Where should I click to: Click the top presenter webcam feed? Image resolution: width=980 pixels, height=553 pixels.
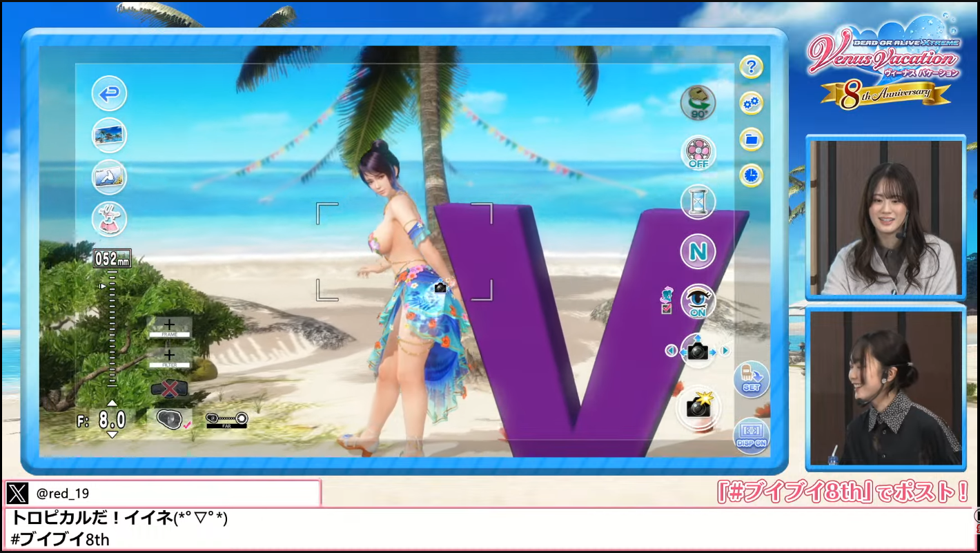[886, 217]
